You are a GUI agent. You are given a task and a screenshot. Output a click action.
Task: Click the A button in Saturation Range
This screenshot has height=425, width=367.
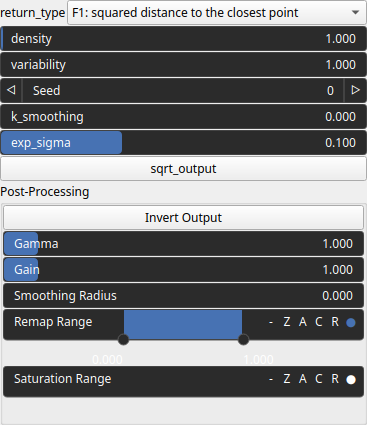click(x=303, y=379)
